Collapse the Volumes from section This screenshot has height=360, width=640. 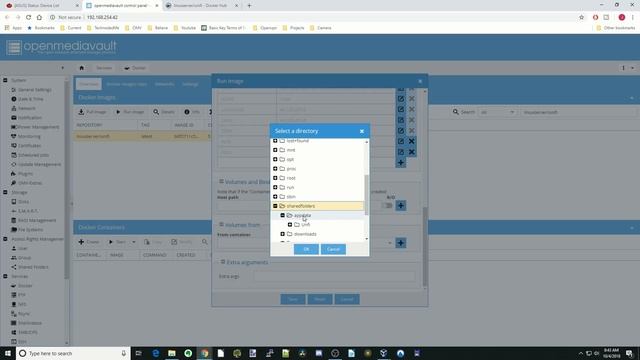pyautogui.click(x=222, y=224)
